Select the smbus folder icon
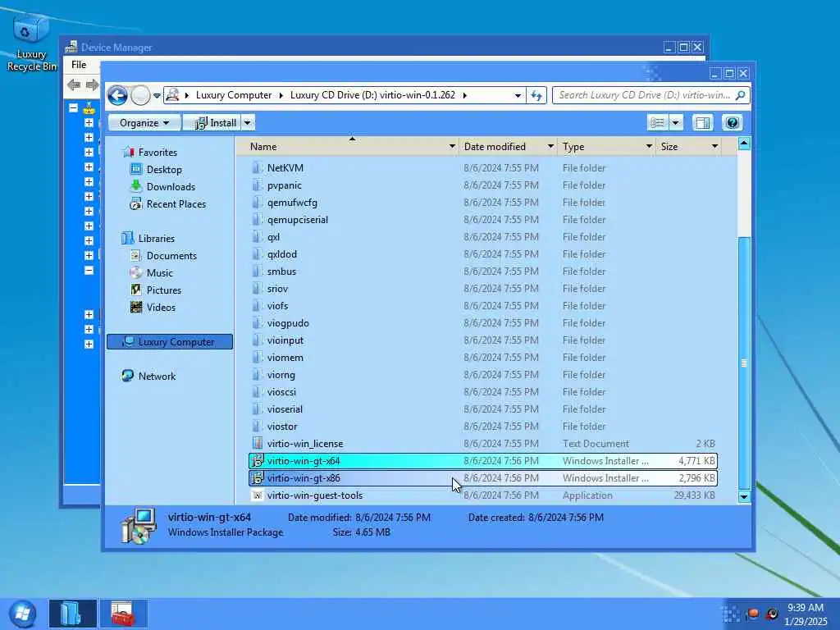840x630 pixels. coord(258,271)
